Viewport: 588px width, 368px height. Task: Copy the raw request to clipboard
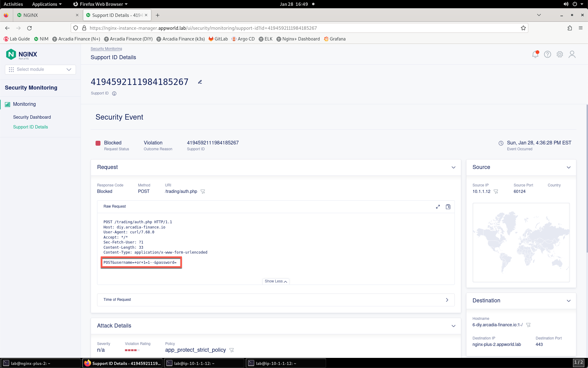(448, 207)
